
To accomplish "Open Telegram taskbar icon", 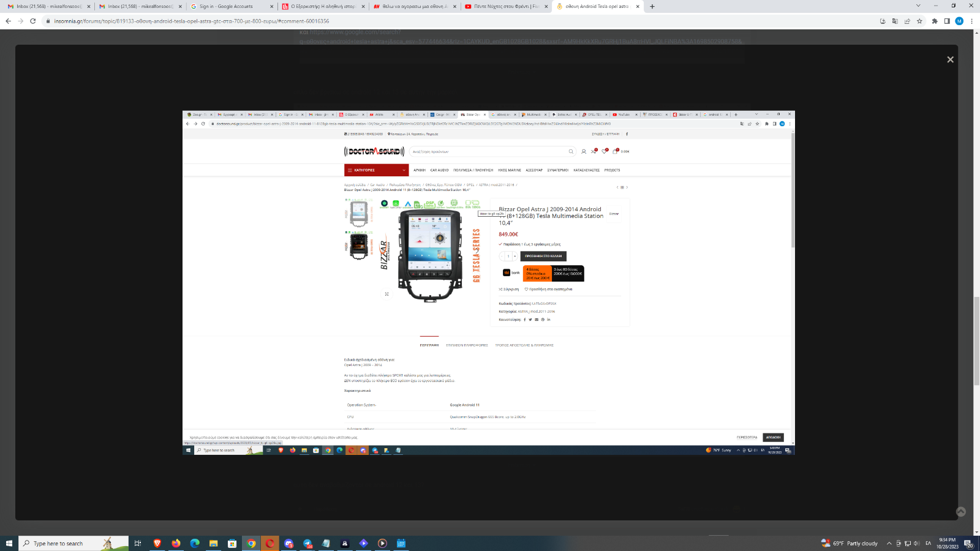I will pos(307,543).
